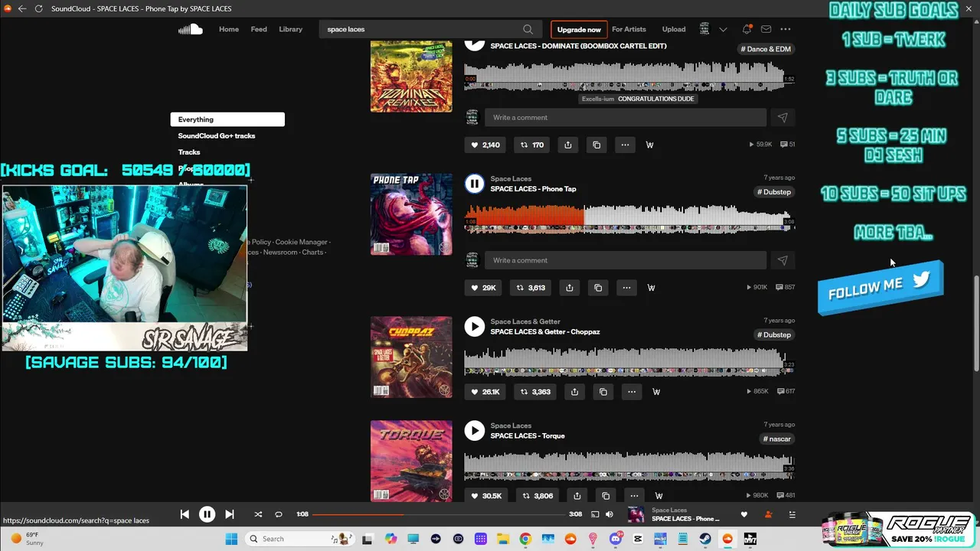Like the Torque track with 30.5K likes
980x551 pixels.
487,496
